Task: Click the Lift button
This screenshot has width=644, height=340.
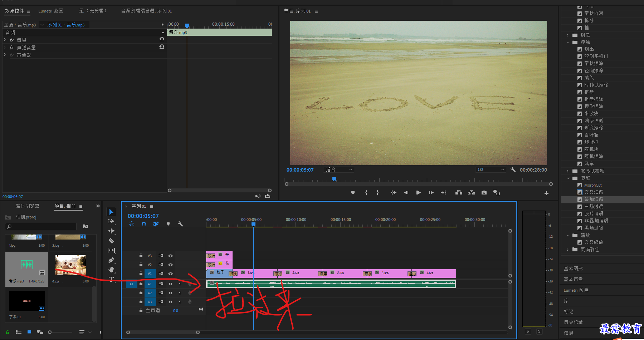Action: pyautogui.click(x=459, y=193)
